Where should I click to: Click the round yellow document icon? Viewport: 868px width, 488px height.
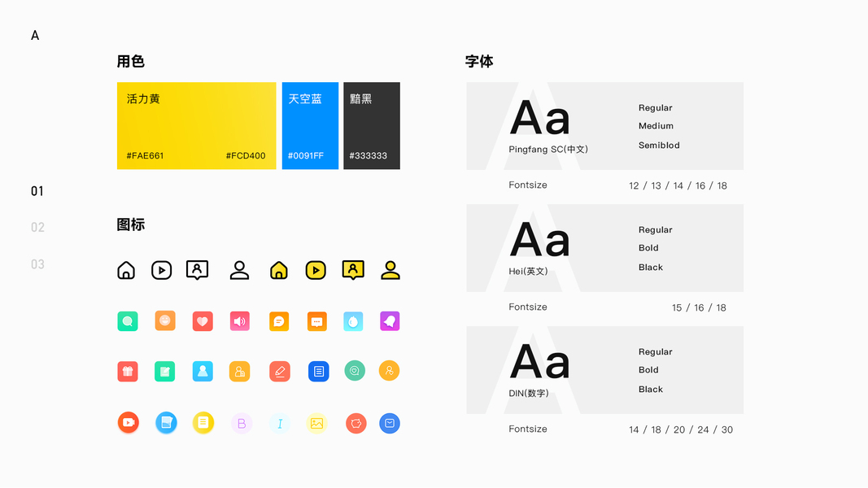[x=203, y=423]
